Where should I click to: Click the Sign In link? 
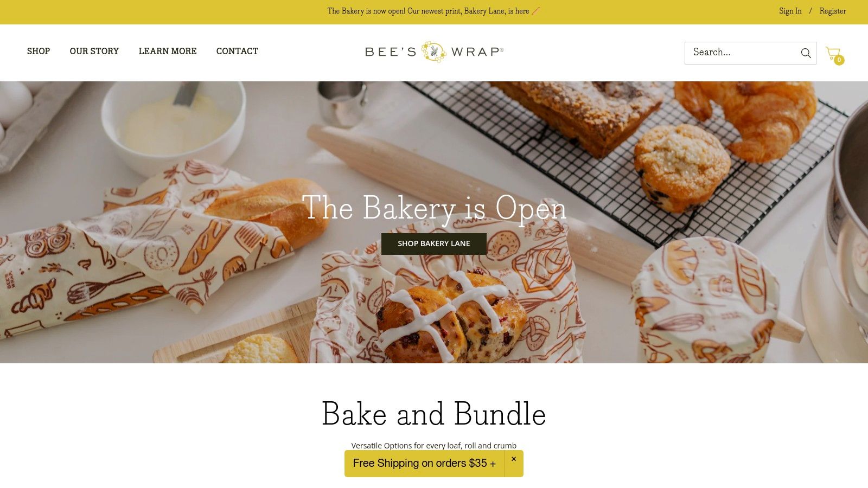[x=790, y=11]
